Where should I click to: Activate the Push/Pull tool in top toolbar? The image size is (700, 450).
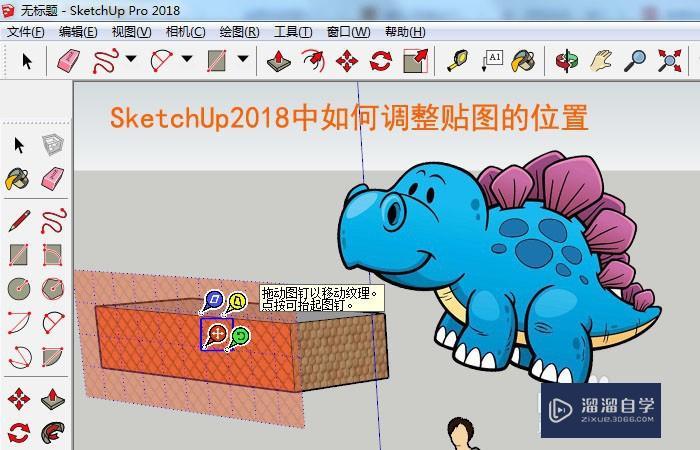coord(279,61)
